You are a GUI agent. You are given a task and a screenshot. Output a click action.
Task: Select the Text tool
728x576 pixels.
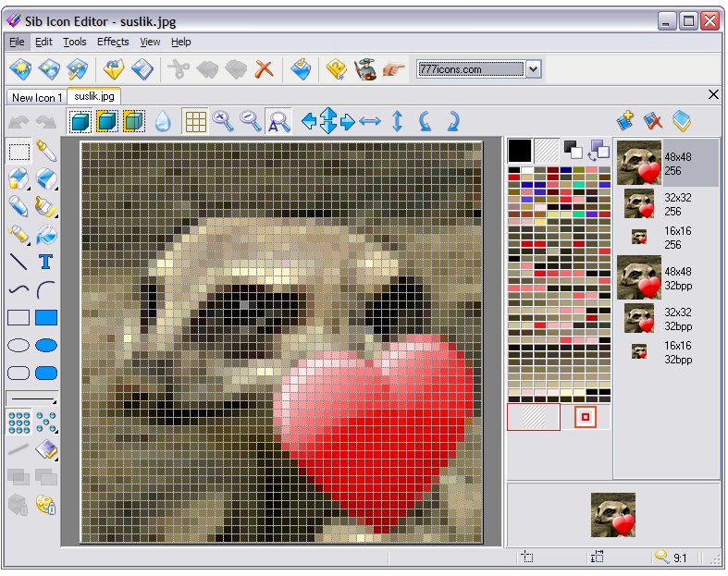[46, 262]
